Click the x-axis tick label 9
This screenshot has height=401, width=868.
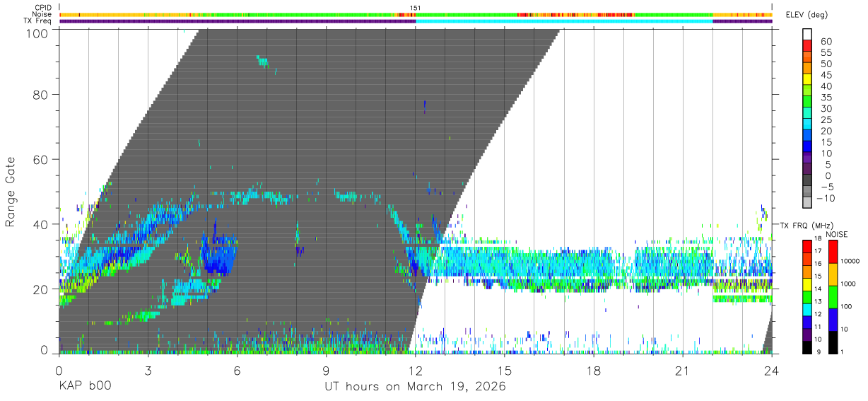327,371
